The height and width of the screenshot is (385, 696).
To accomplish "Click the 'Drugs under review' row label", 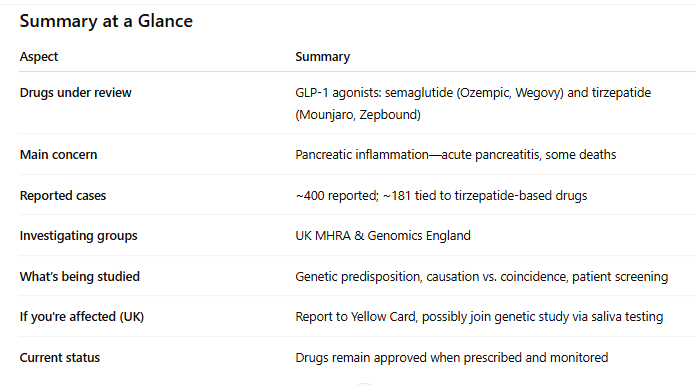I will (x=75, y=92).
